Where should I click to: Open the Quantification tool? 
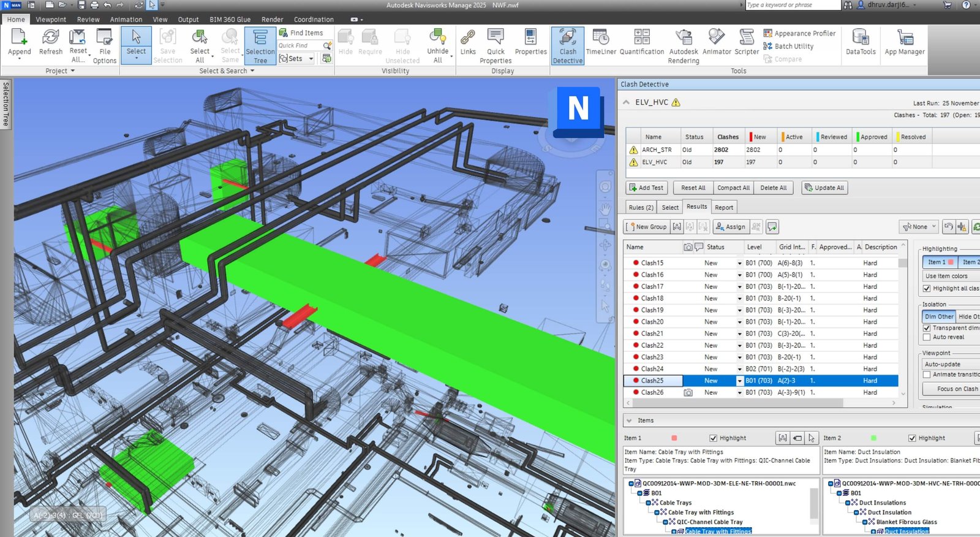coord(641,43)
